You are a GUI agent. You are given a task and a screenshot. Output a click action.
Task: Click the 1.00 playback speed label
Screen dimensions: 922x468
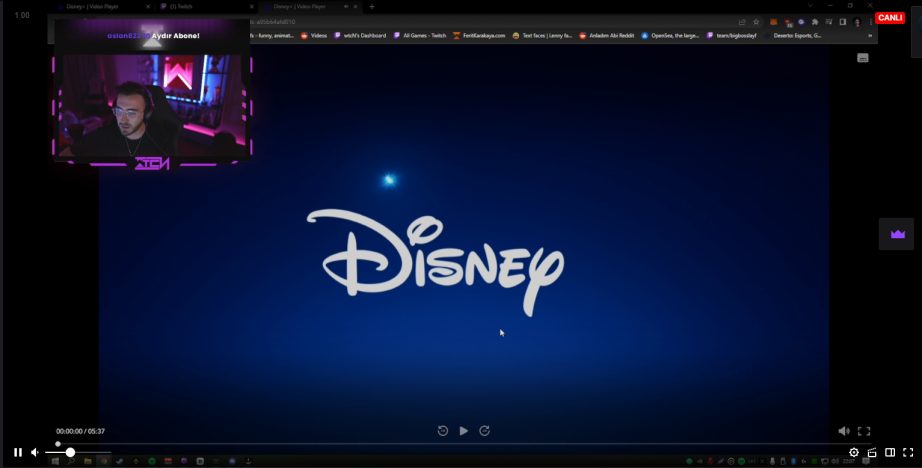tap(22, 15)
